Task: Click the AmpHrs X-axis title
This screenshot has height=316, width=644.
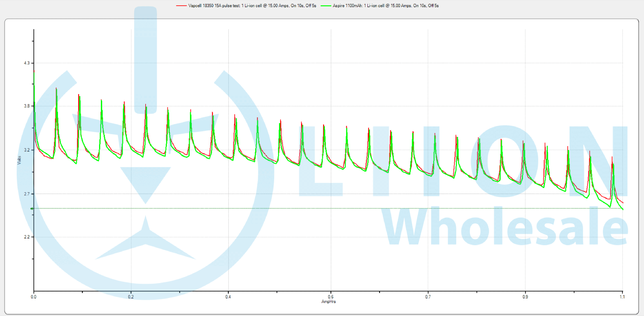Action: [328, 302]
